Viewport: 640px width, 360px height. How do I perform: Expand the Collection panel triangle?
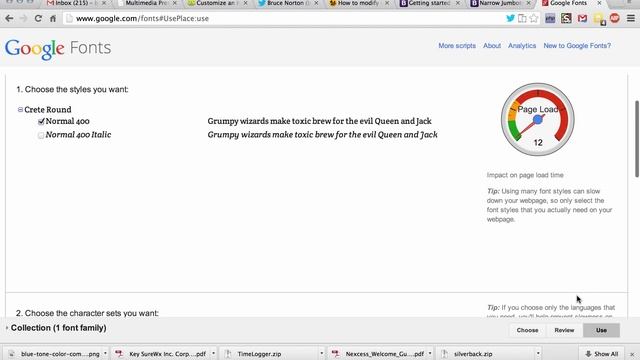(7, 328)
